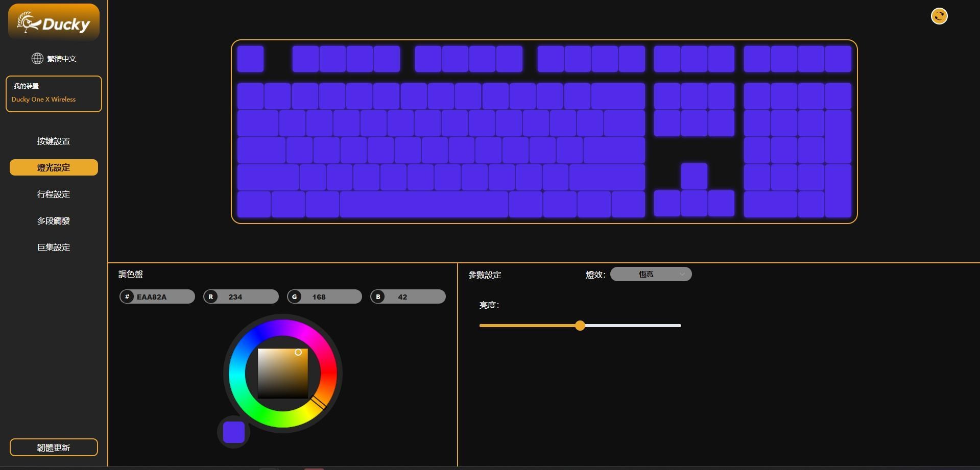Image resolution: width=980 pixels, height=470 pixels.
Task: Open the 燈效 lighting effect dropdown
Action: coord(651,275)
